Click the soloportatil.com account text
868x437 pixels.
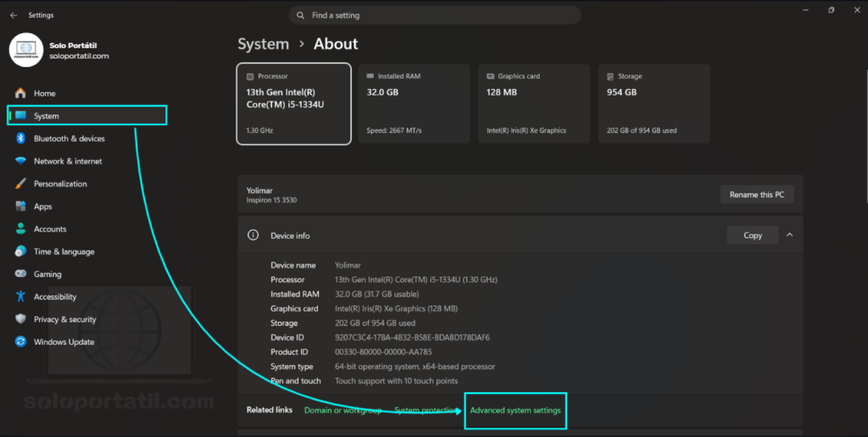coord(79,56)
